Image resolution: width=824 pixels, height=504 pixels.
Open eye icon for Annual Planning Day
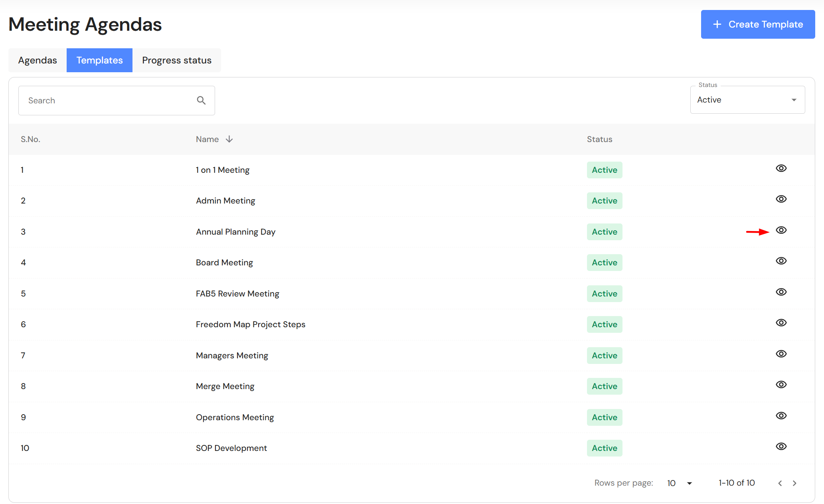pyautogui.click(x=781, y=230)
